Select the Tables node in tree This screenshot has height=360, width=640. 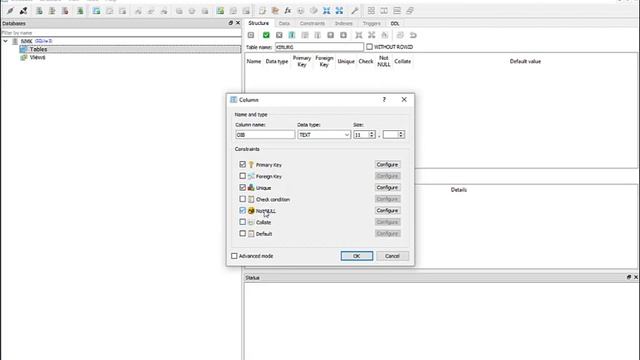[38, 49]
